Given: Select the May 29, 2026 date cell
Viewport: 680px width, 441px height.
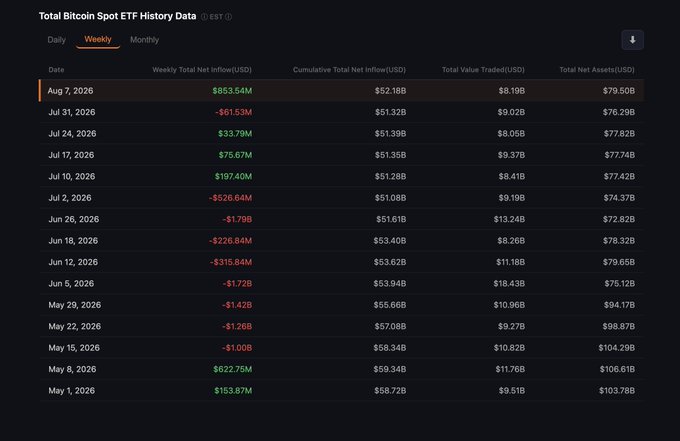Looking at the screenshot, I should coord(75,305).
